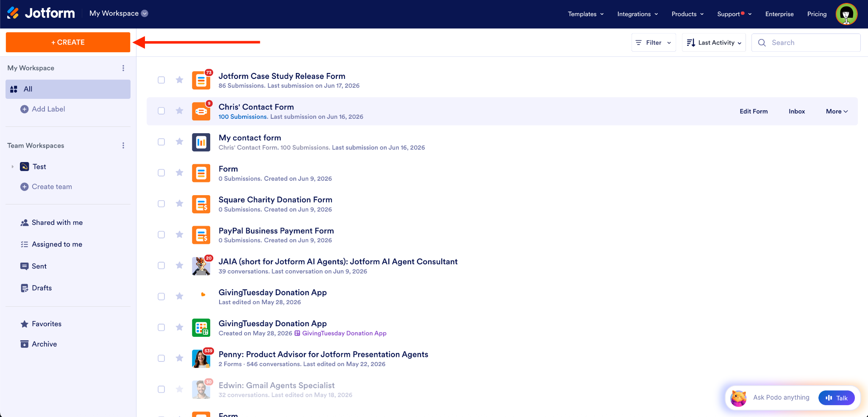Favorite the My contact form report
Viewport: 868px width, 417px height.
pyautogui.click(x=180, y=142)
